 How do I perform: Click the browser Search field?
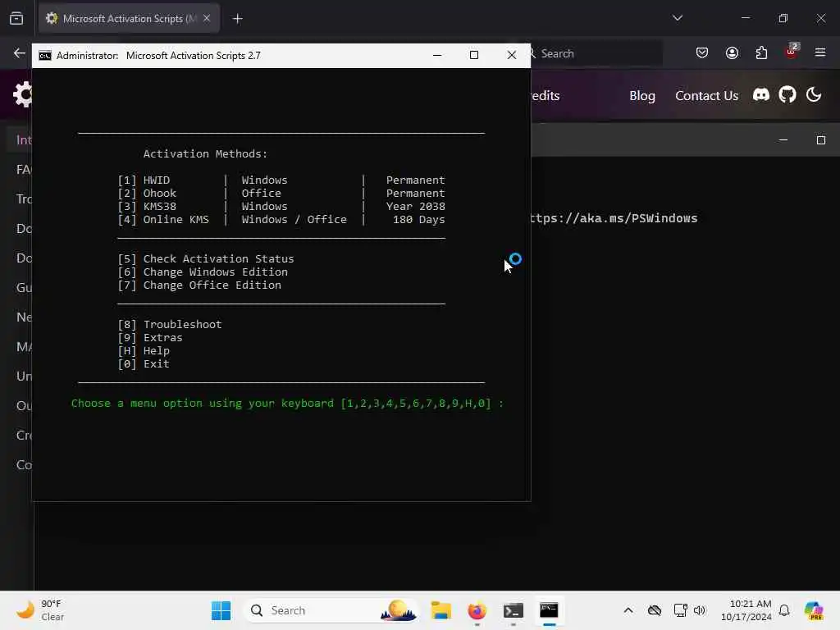pos(595,53)
